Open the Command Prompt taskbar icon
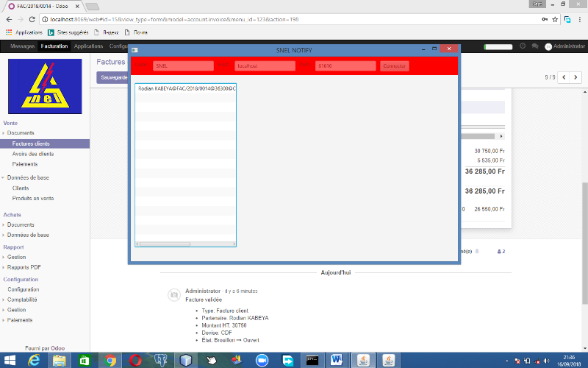This screenshot has height=368, width=588. 312,361
